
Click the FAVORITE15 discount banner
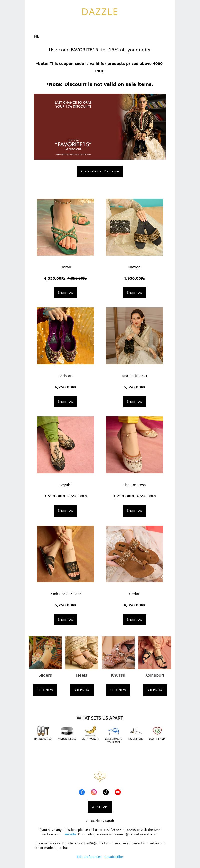pyautogui.click(x=100, y=126)
